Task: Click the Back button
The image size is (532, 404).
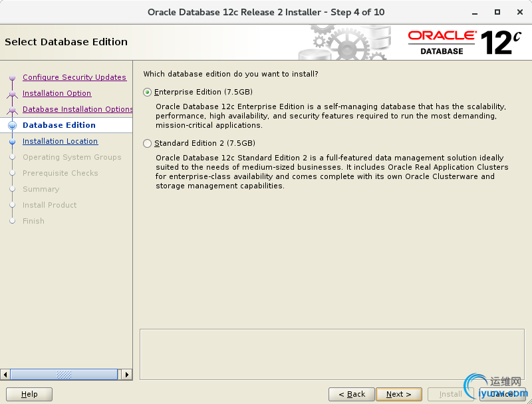Action: coord(352,394)
